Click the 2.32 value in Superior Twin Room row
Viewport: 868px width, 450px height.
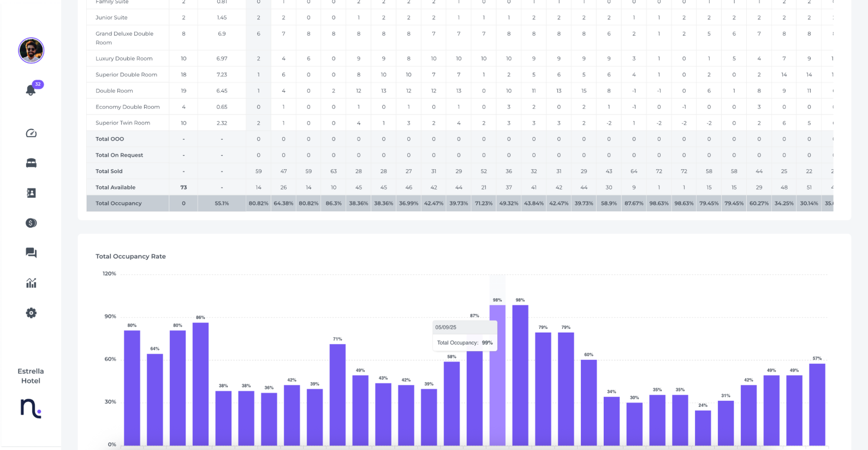(x=222, y=123)
